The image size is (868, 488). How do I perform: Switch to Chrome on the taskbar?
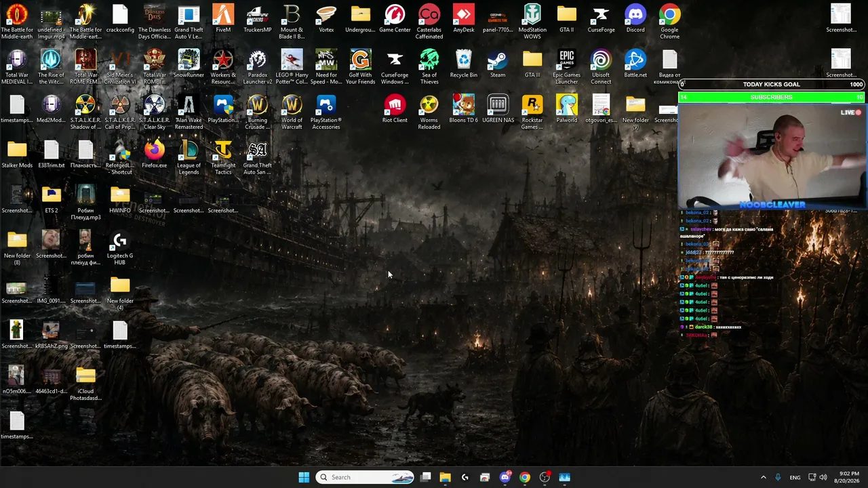(x=525, y=477)
